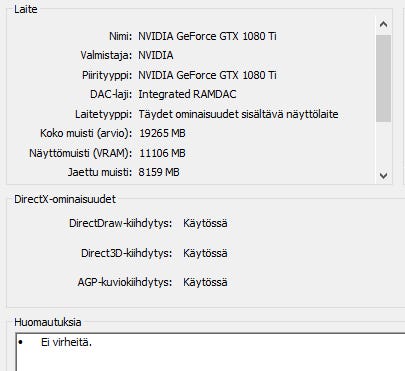Click the scroll up arrow in Laite panel

point(383,24)
